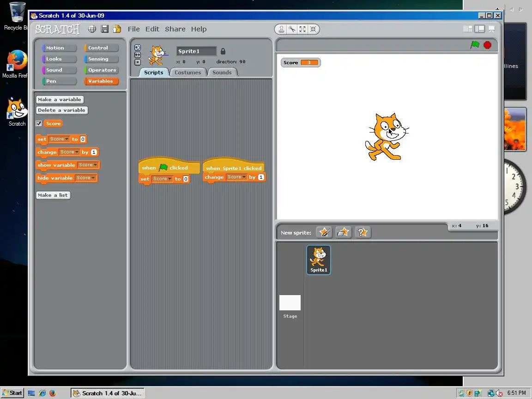Viewport: 532px width, 399px height.
Task: Click value field in palette set Score block
Action: (x=83, y=139)
